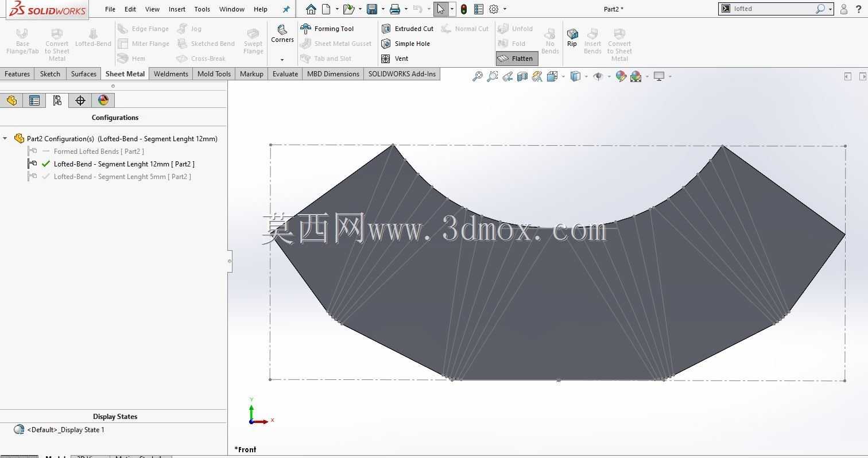This screenshot has width=868, height=458.
Task: Switch to the Weldments tab
Action: (x=171, y=74)
